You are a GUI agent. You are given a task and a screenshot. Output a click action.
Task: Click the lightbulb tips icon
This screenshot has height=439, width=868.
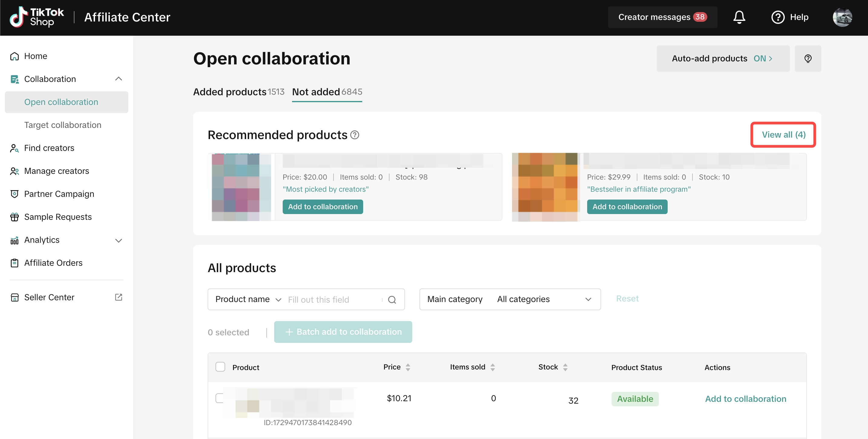[808, 59]
